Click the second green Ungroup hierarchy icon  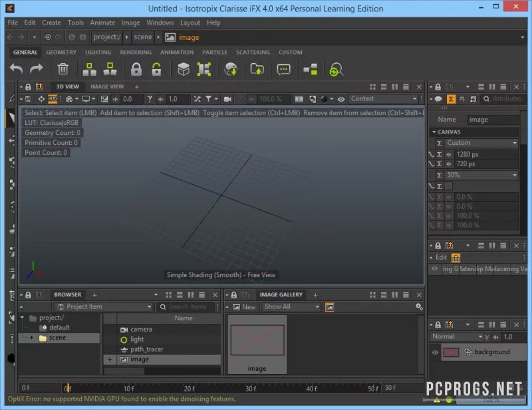[x=110, y=69]
